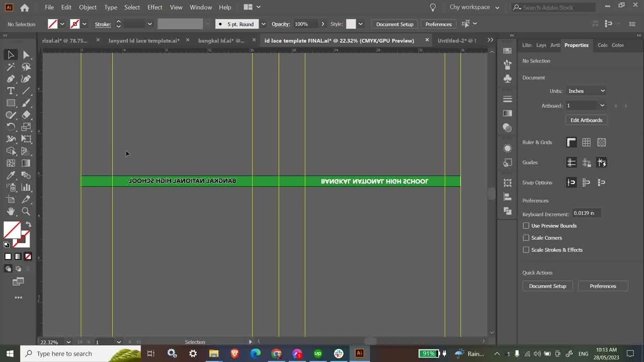
Task: Toggle Snap to Point option
Action: [x=571, y=183]
